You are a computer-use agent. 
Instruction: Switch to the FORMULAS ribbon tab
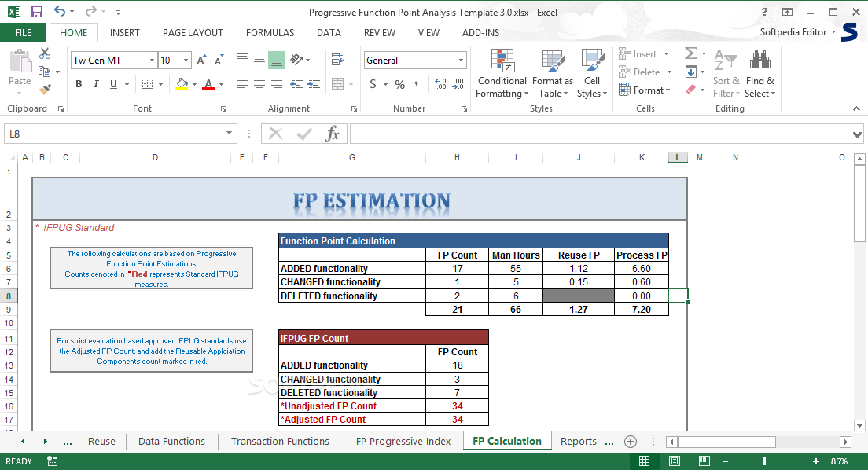click(x=270, y=33)
